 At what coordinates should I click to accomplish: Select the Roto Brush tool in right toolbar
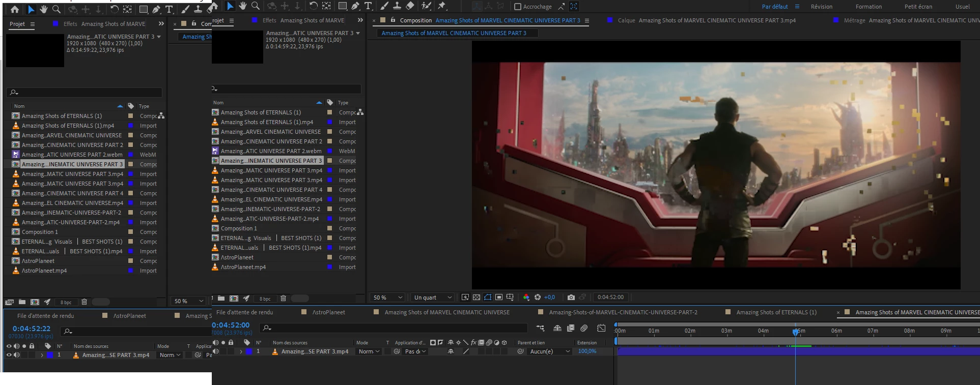click(x=426, y=6)
